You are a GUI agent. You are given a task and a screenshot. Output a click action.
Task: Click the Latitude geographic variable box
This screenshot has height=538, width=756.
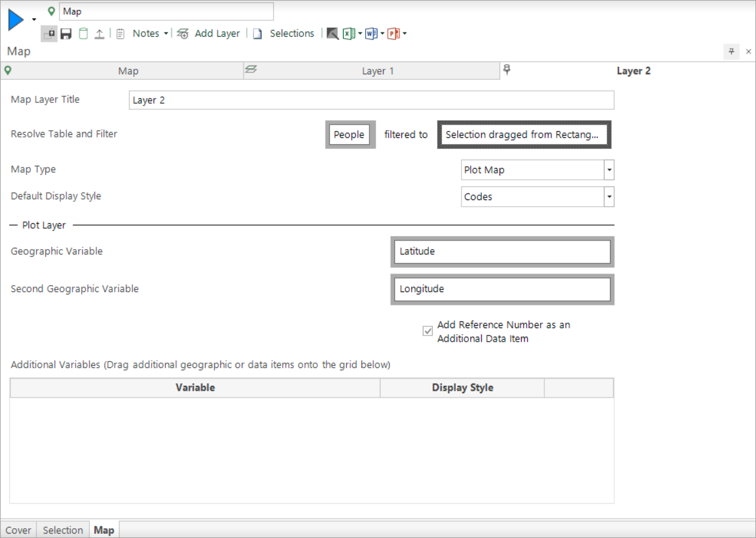[x=502, y=252]
